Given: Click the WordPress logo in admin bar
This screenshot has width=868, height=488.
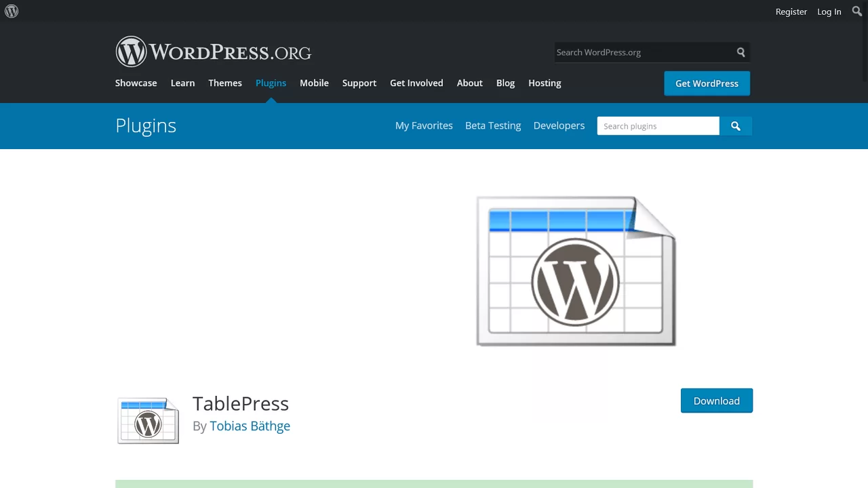Looking at the screenshot, I should coord(12,12).
